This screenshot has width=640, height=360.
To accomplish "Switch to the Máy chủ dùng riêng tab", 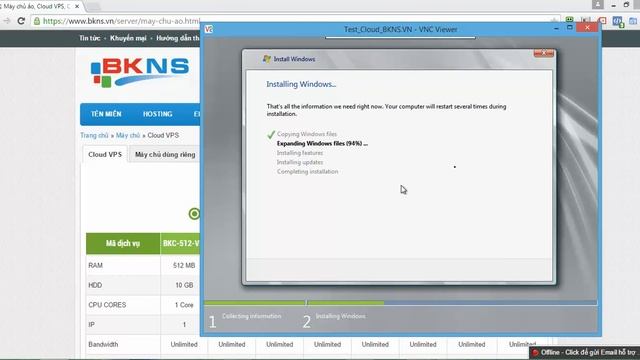I will 165,155.
